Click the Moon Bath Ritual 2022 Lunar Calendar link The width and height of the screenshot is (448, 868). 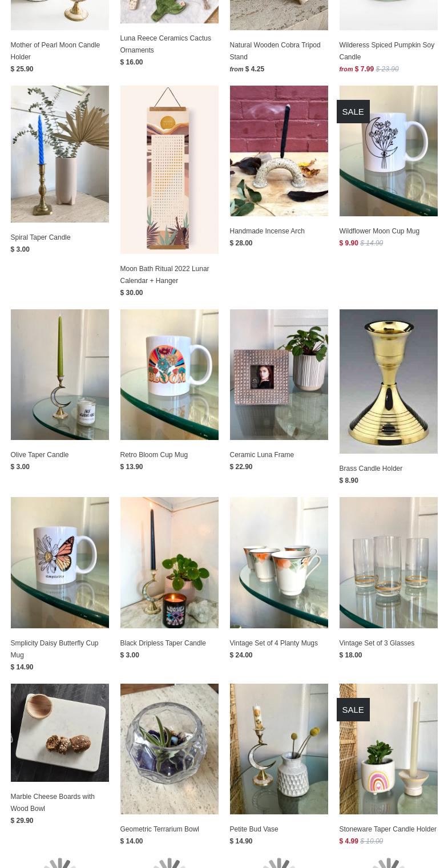tap(164, 274)
